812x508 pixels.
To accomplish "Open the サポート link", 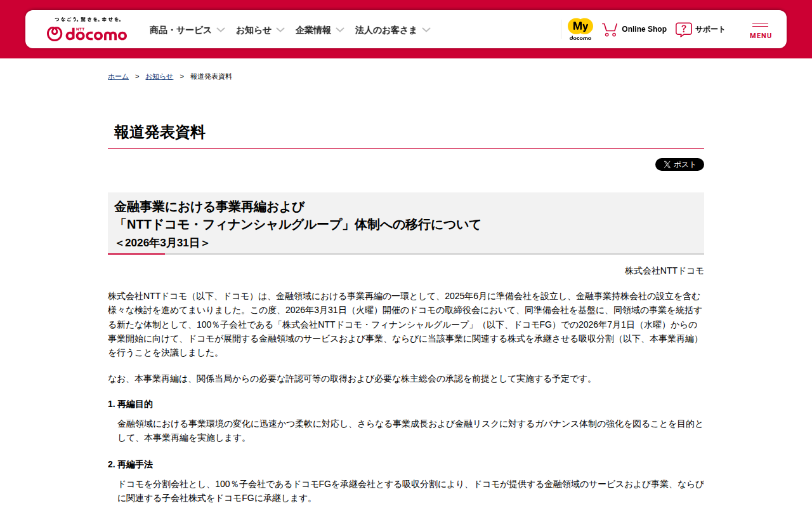I will (x=710, y=29).
